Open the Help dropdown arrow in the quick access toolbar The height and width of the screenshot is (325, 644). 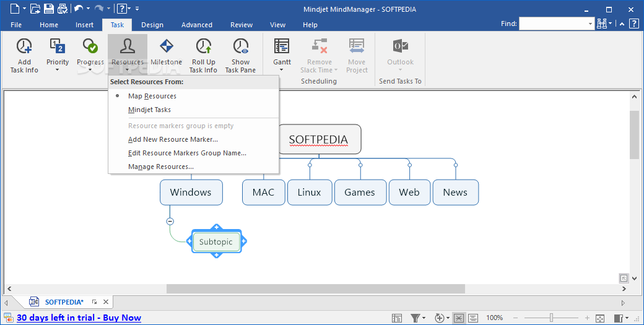129,9
